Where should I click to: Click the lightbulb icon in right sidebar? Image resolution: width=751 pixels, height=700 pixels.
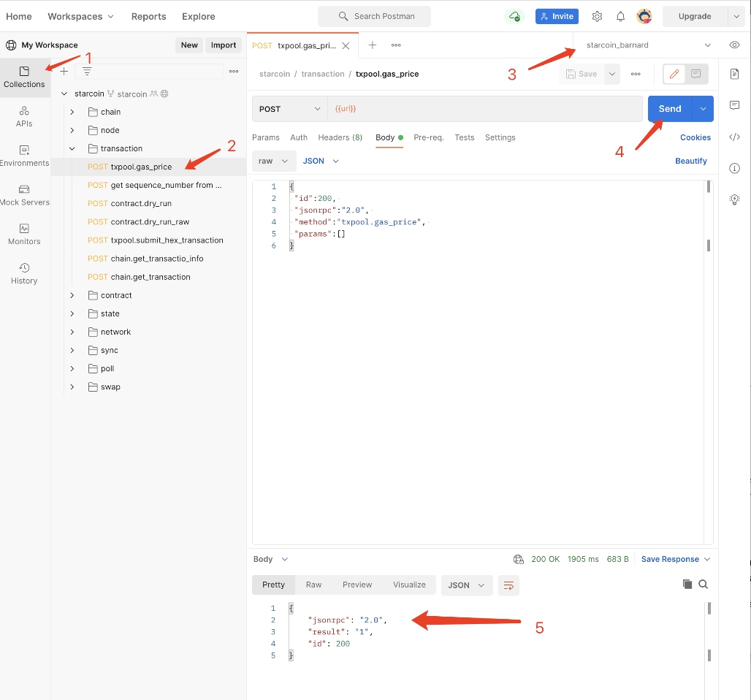[734, 199]
